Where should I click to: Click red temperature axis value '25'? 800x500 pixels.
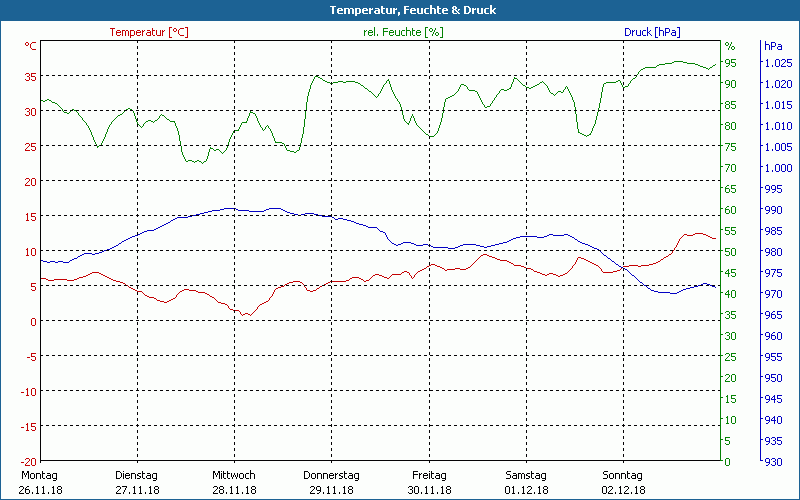coord(31,146)
